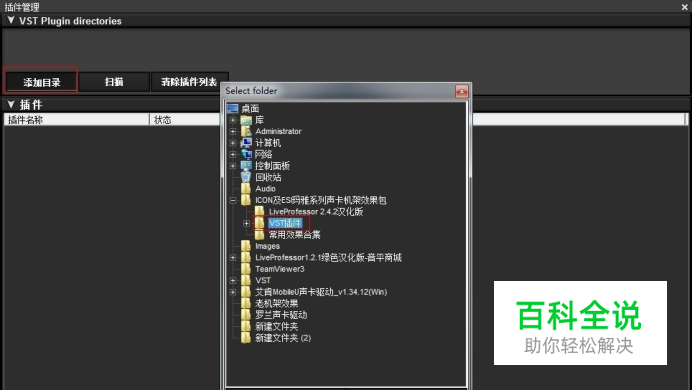The image size is (692, 390).
Task: Expand the VST插件 folder node
Action: [x=247, y=223]
